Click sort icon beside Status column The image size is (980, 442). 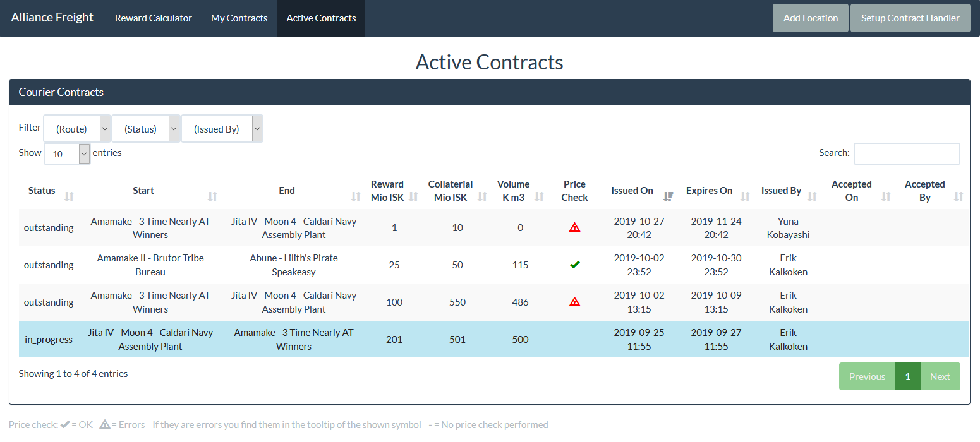tap(70, 197)
